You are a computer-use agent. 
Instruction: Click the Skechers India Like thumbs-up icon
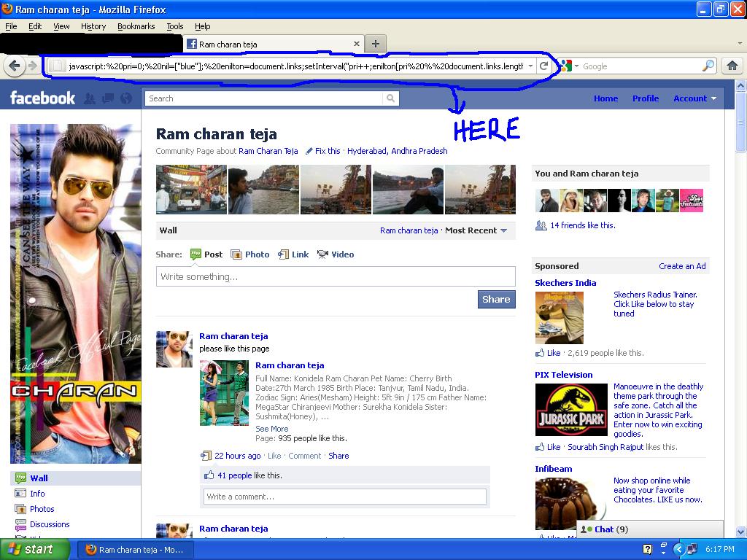pos(540,353)
